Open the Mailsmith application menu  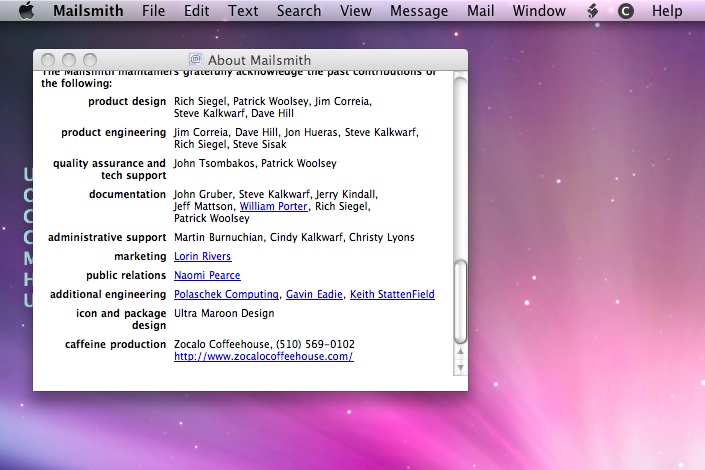pos(88,11)
